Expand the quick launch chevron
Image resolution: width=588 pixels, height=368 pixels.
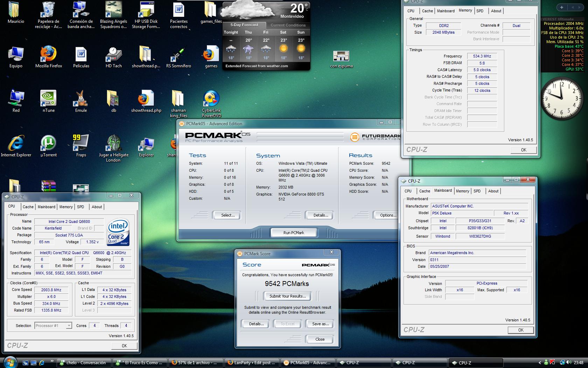point(52,361)
